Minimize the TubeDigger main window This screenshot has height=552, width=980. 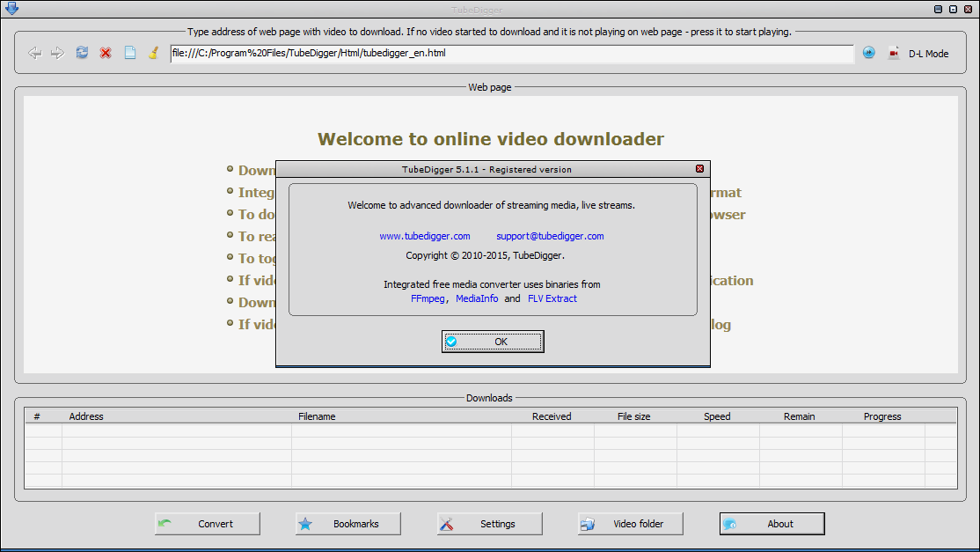click(938, 9)
